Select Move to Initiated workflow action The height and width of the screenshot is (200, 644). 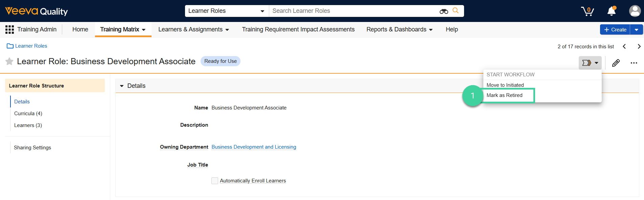[x=505, y=85]
